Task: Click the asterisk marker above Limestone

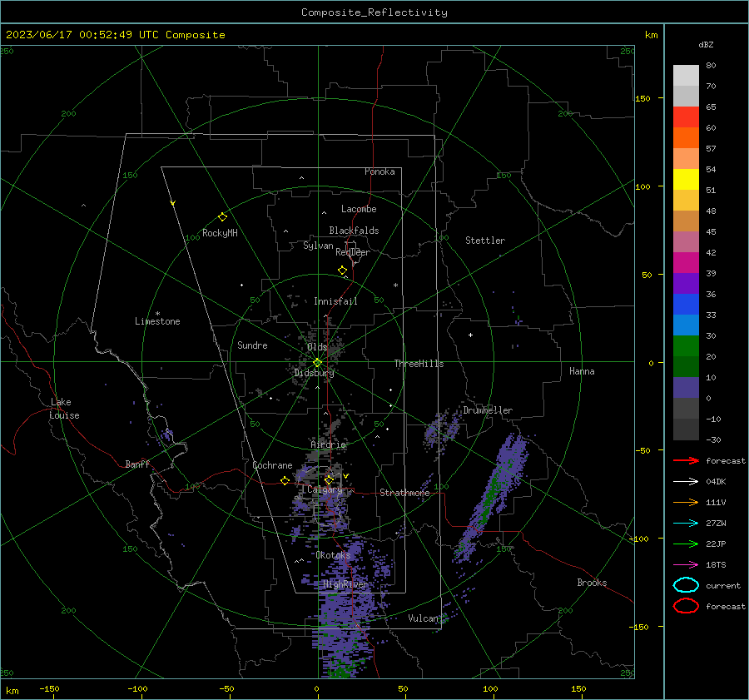Action: [157, 314]
